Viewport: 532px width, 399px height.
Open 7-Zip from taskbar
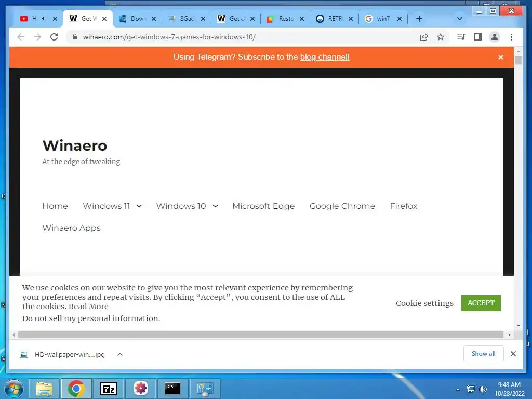[x=109, y=389]
